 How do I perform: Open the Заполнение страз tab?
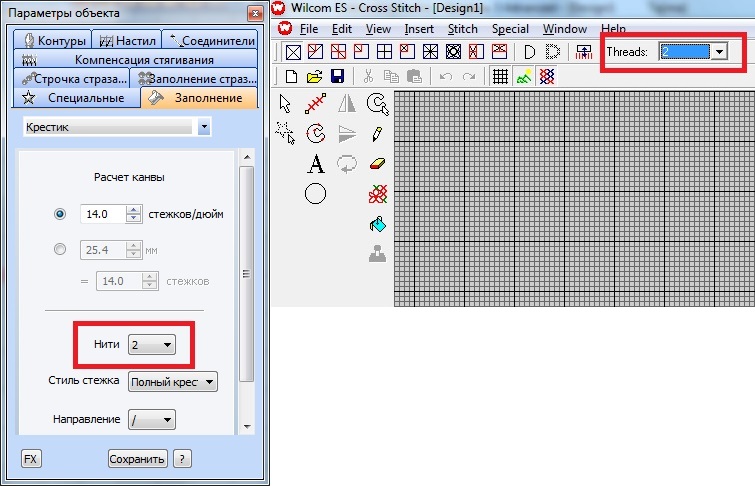[195, 79]
